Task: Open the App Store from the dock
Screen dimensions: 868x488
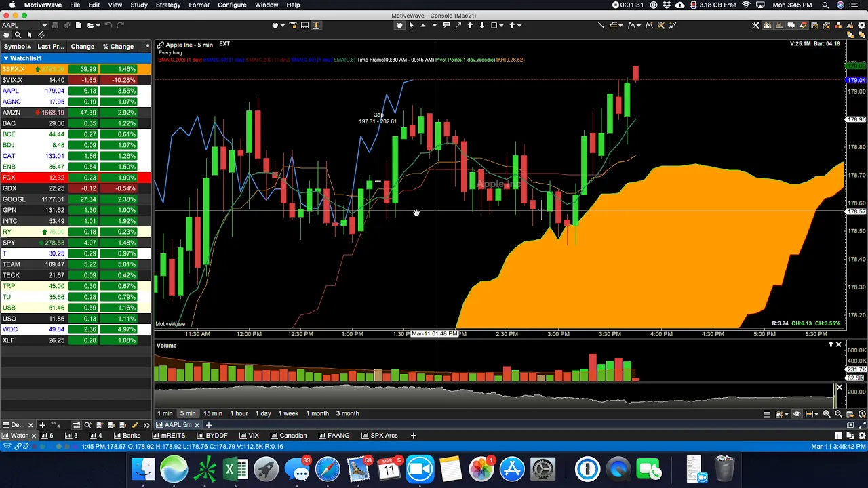Action: [x=512, y=469]
